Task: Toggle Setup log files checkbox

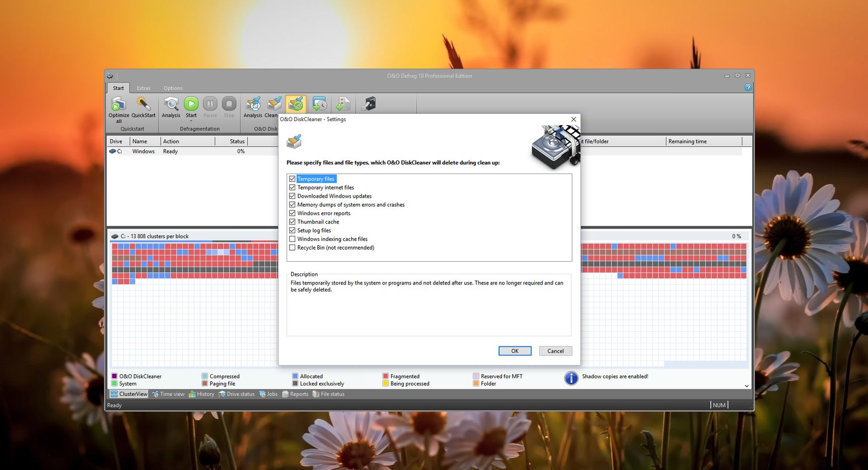Action: click(x=292, y=230)
